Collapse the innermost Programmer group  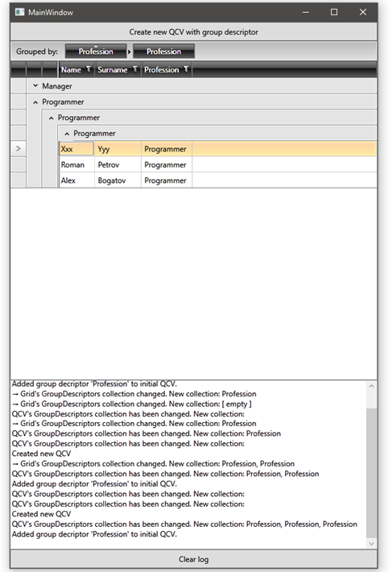coord(67,134)
